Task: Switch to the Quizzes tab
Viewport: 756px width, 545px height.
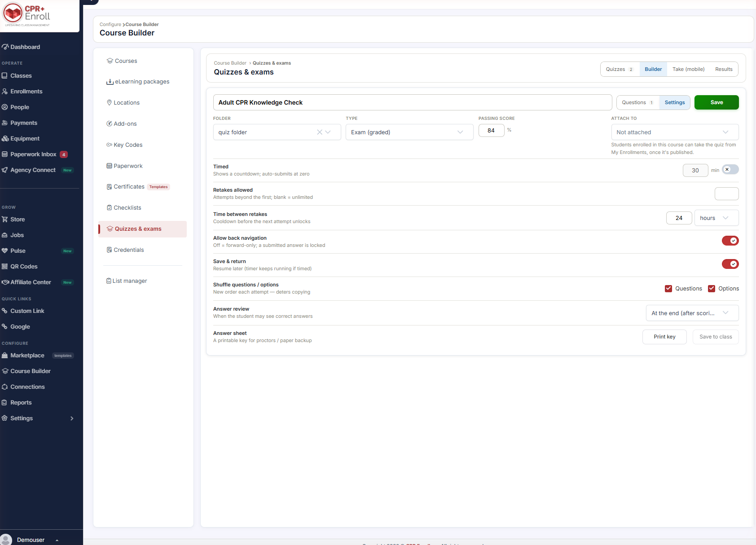Action: (620, 69)
